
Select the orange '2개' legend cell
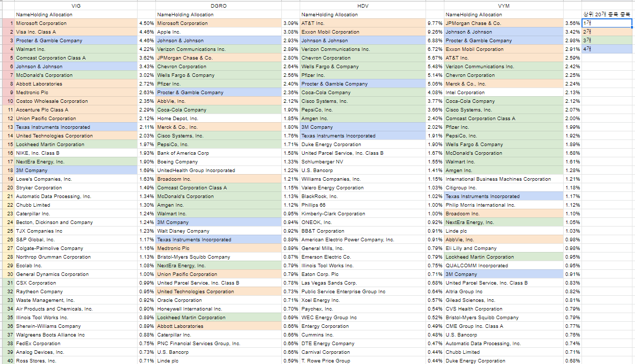[607, 32]
